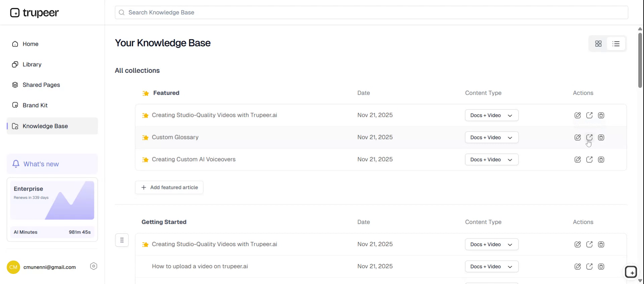Viewport: 644px width, 284px height.
Task: Click cmunenni@gmail.com account email
Action: 50,267
